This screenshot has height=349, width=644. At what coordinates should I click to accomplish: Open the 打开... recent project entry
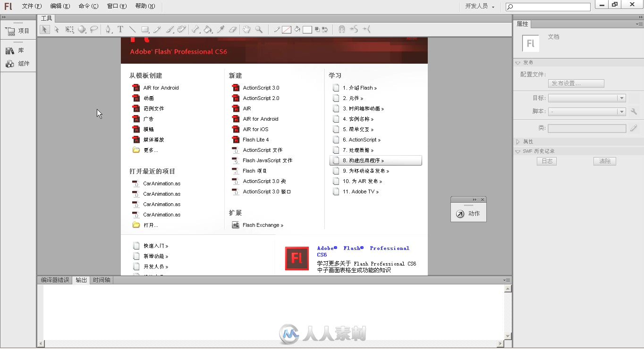145,225
